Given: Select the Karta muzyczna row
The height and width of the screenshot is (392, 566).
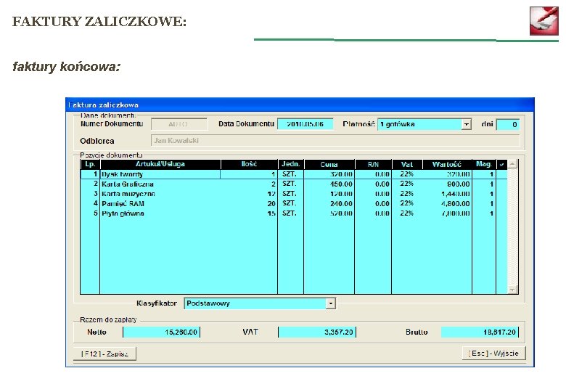Looking at the screenshot, I should [x=294, y=194].
